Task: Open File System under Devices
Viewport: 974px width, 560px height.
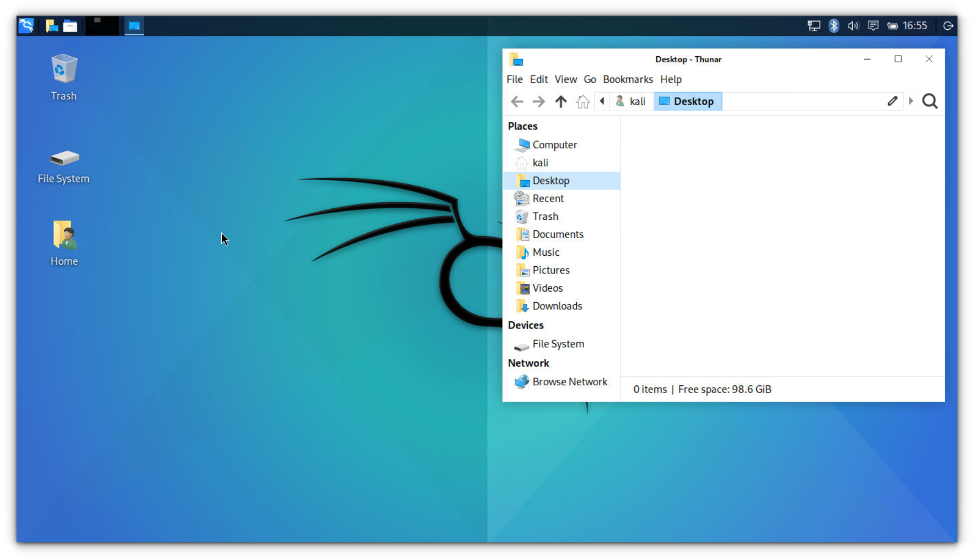Action: pos(558,344)
